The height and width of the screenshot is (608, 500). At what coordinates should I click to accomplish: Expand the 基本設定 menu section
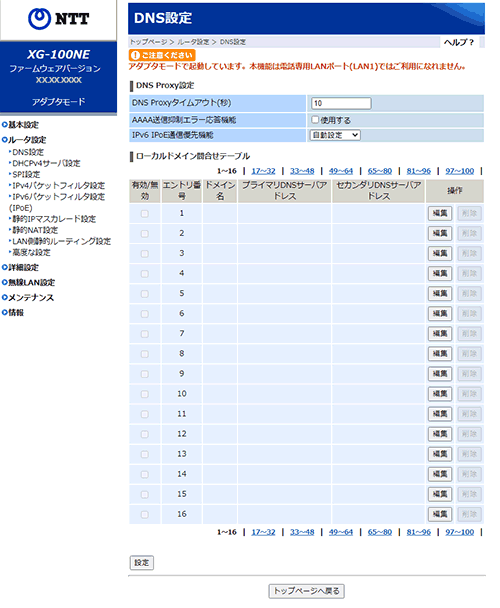point(21,125)
